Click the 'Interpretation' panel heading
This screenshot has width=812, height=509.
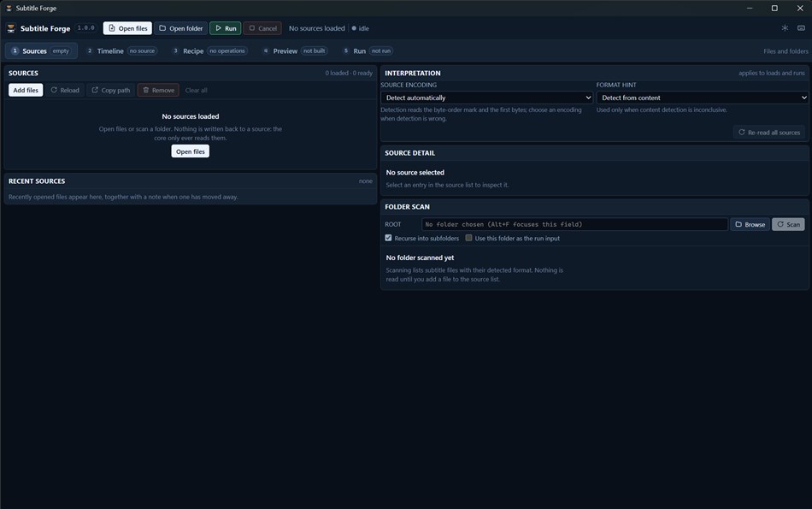point(413,73)
